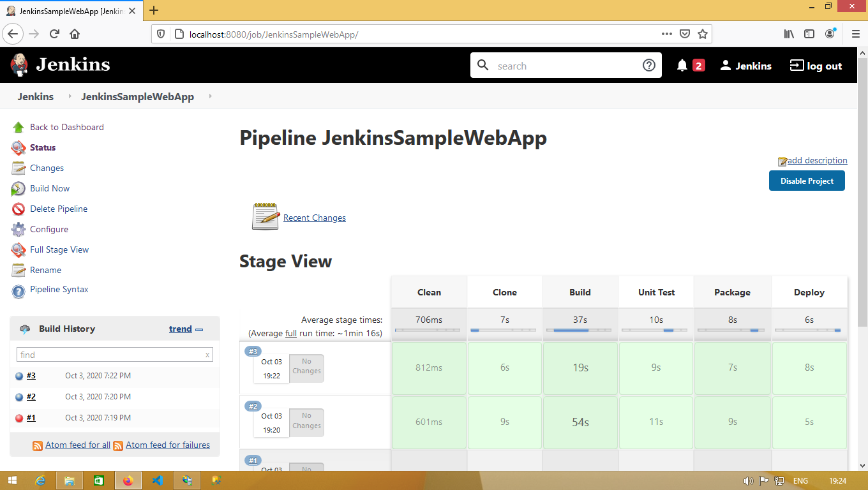Screen dimensions: 868x490
Task: Click Atom feed for failures link
Action: 168,445
